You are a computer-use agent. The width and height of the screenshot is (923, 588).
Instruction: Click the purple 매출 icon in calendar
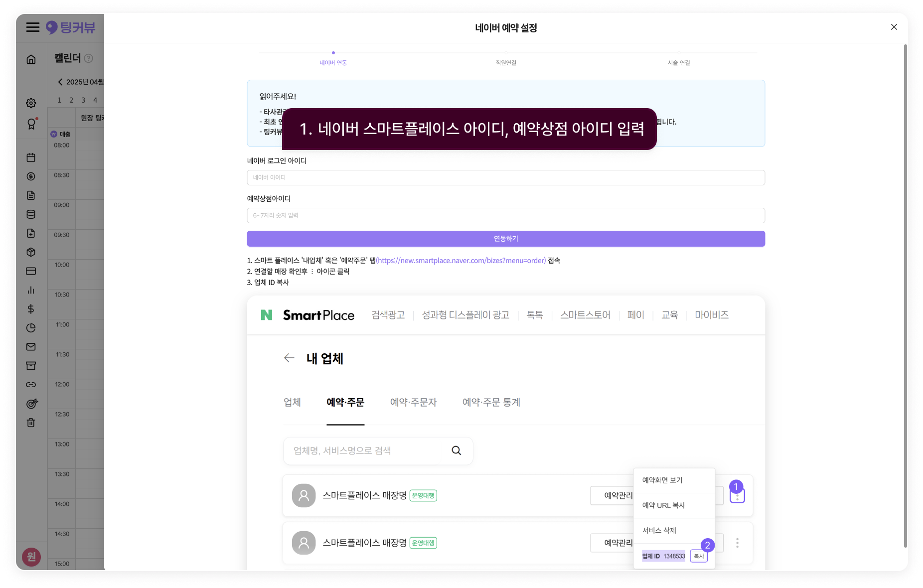coord(54,134)
